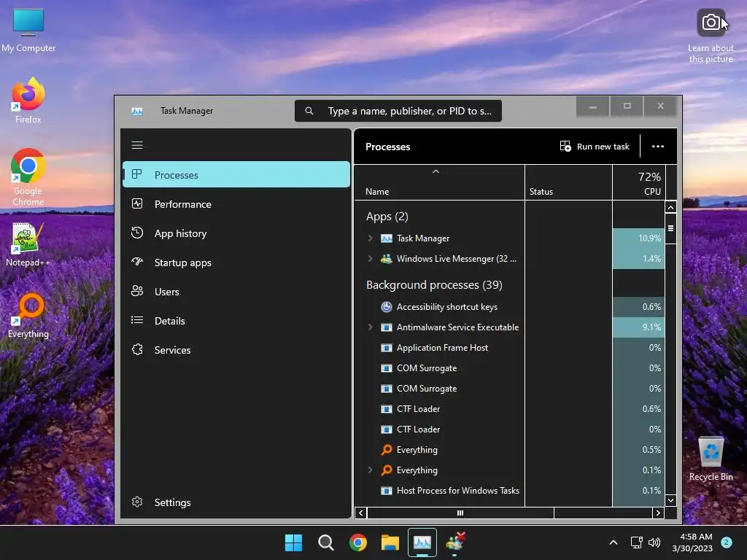This screenshot has width=747, height=560.
Task: Open the App history page
Action: coord(236,233)
